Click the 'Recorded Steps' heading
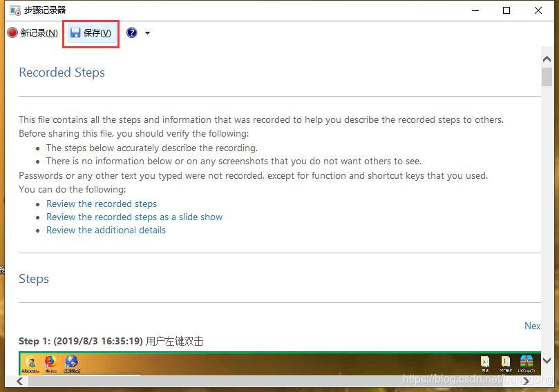This screenshot has width=559, height=392. [61, 72]
